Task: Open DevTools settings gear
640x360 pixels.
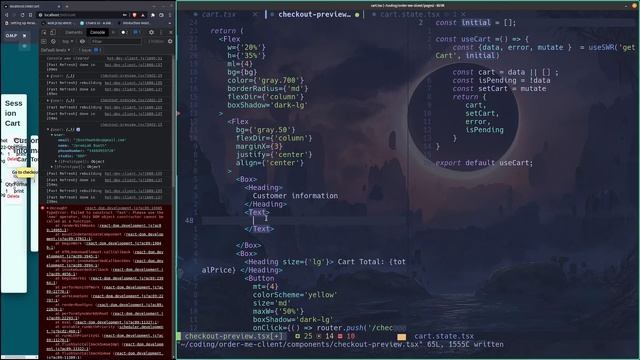Action: click(x=151, y=32)
